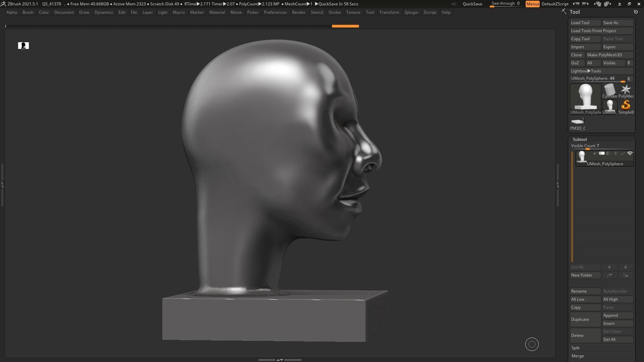
Task: Toggle the subtool polypaint brush icon
Action: (x=623, y=154)
